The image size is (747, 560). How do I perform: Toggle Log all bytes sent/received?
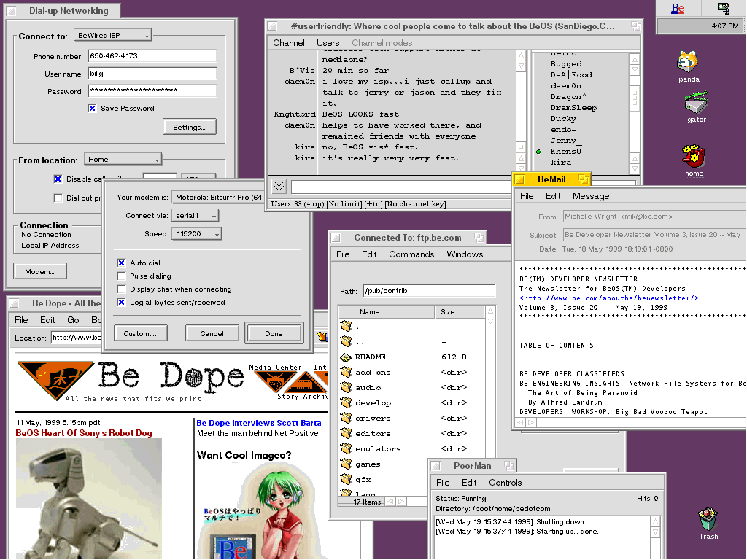point(122,303)
